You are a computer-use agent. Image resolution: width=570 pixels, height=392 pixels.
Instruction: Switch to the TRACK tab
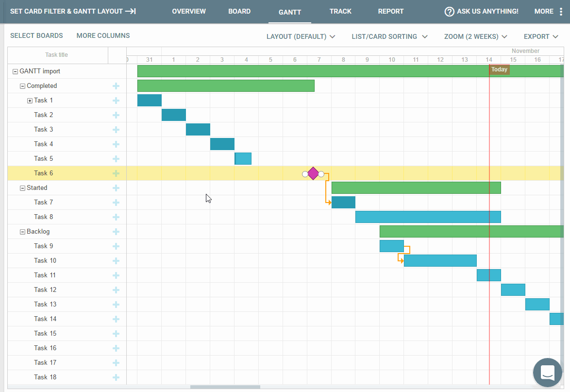pos(340,11)
